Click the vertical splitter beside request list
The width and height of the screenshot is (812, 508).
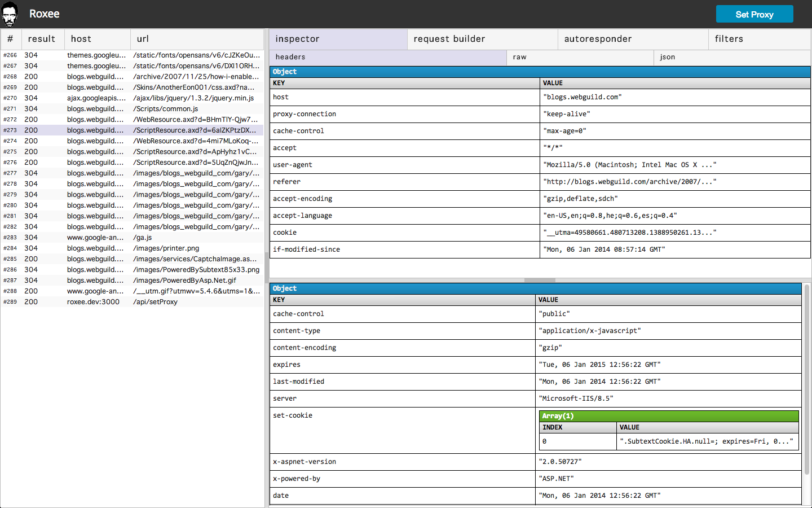coord(267,268)
